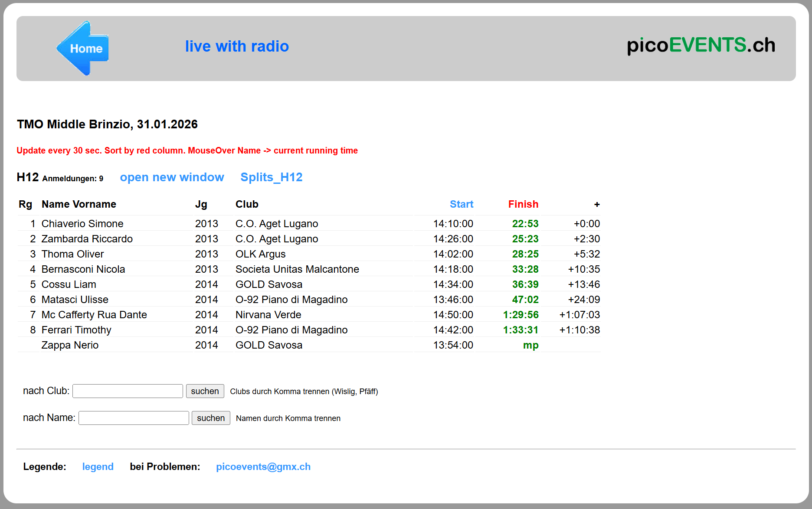Open the Splits_H12 link
The image size is (812, 509).
271,177
